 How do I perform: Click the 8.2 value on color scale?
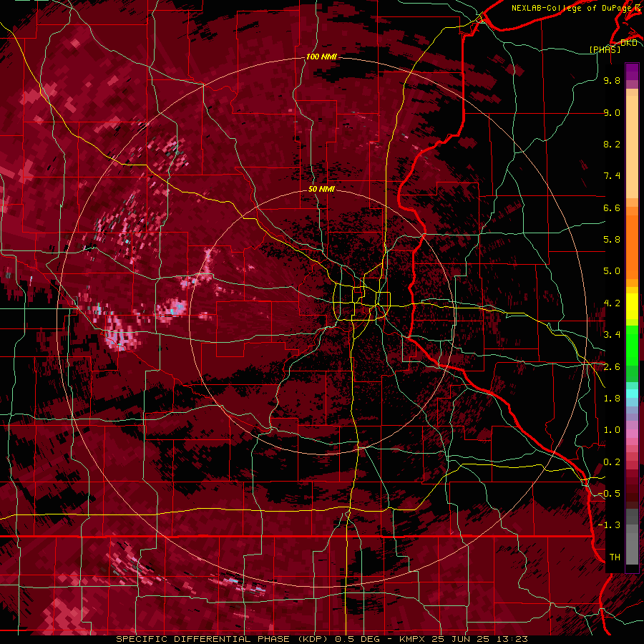[612, 144]
